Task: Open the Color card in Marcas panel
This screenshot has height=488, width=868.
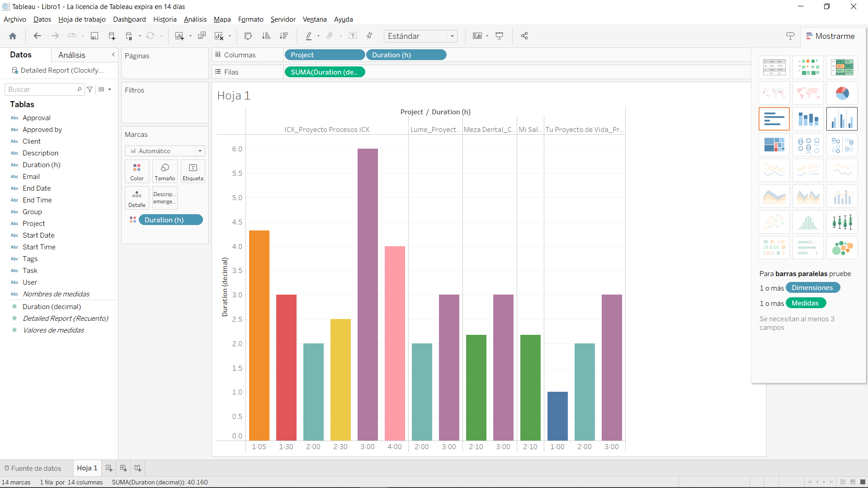Action: click(x=137, y=171)
